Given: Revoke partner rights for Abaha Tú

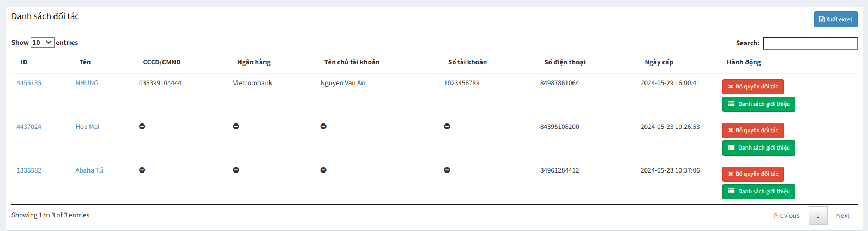Looking at the screenshot, I should pyautogui.click(x=752, y=174).
